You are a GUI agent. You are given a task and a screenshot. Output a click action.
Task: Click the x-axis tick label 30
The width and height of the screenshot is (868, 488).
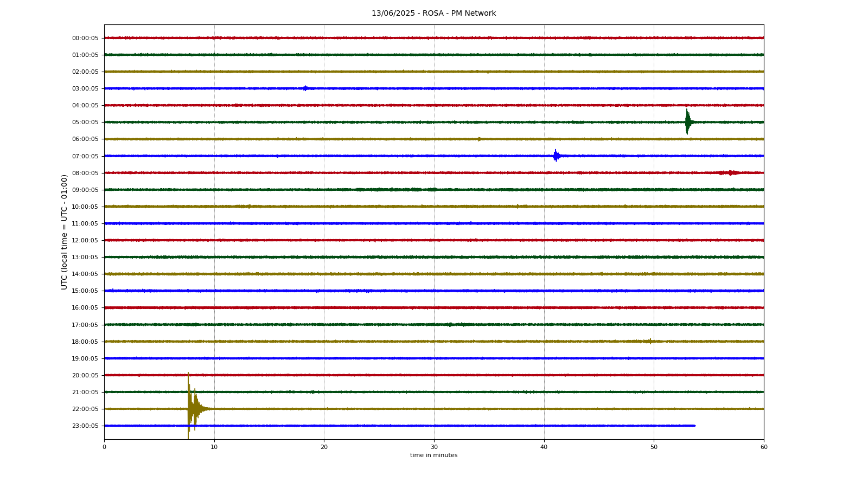(x=434, y=447)
